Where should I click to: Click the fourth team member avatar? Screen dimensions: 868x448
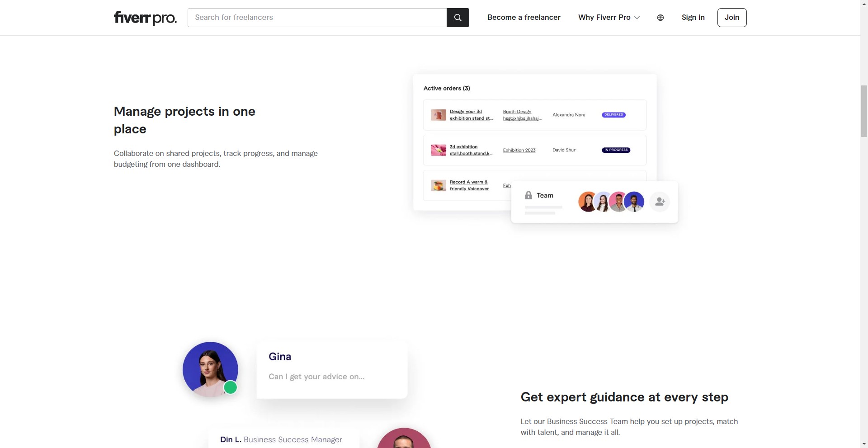tap(634, 202)
